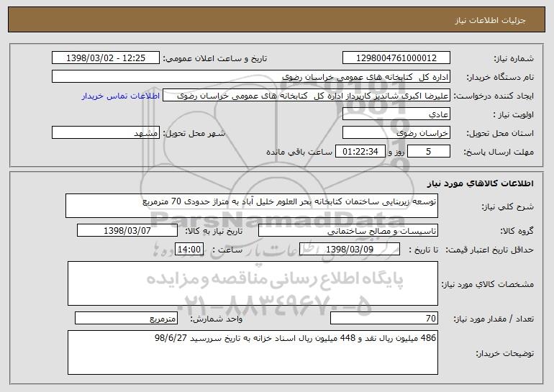This screenshot has height=392, width=554.
Task: Select the استان محل تحویل field خراسان رضوی
Action: 396,133
